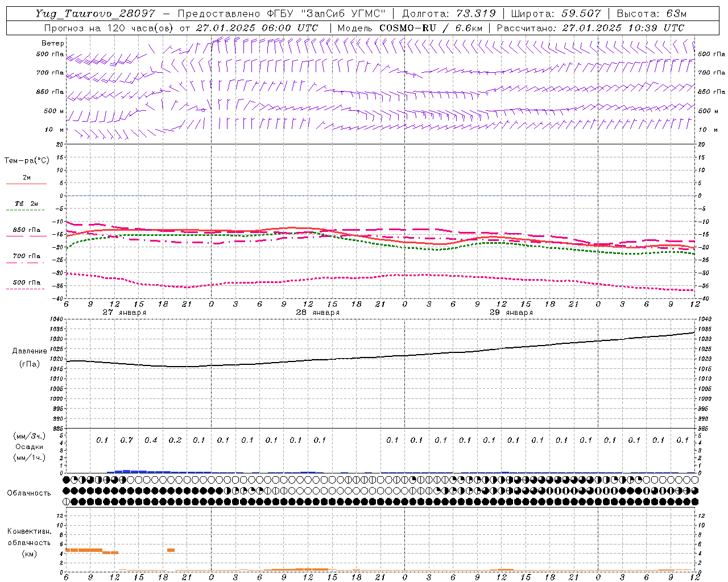Click the Долгота: 73.319 value

coord(449,14)
